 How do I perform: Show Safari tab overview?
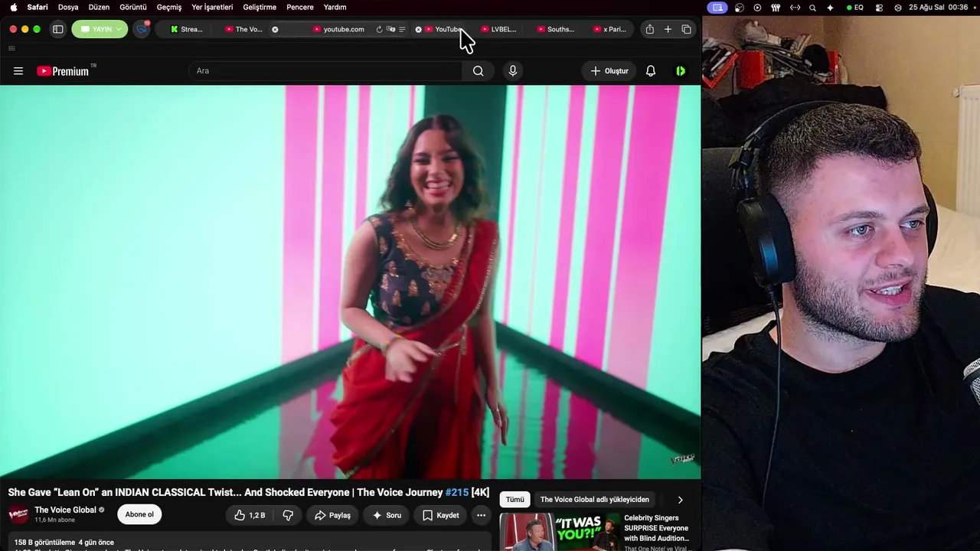click(x=686, y=29)
